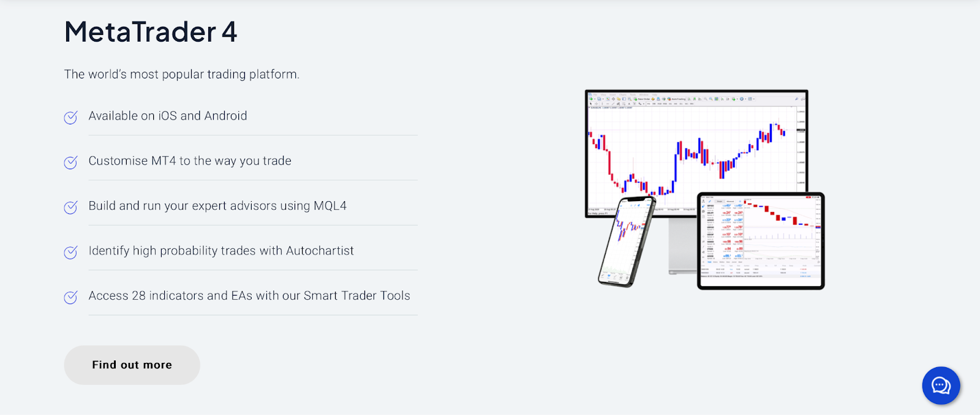Click the smartphone MT4 app image

(x=627, y=241)
